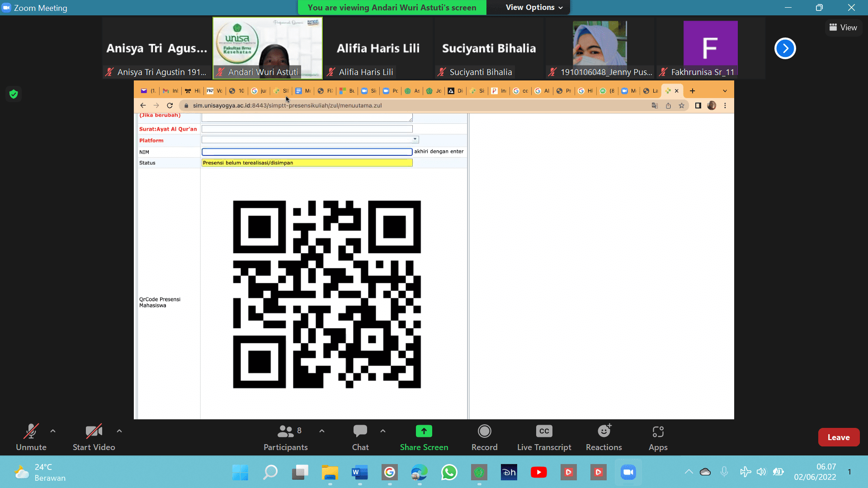Open Zoom icon on the taskbar
The height and width of the screenshot is (488, 868).
[628, 473]
